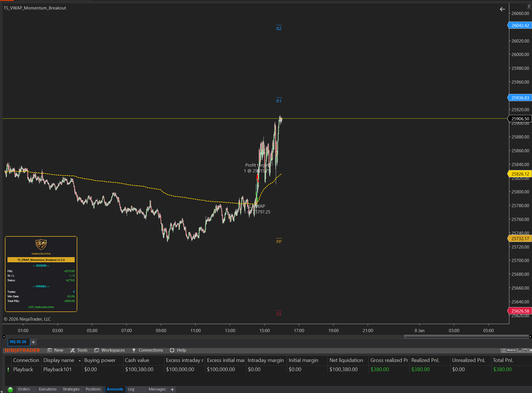Click the back arrow icon on chart
Viewport: 532px width, 393px height.
pyautogui.click(x=502, y=9)
